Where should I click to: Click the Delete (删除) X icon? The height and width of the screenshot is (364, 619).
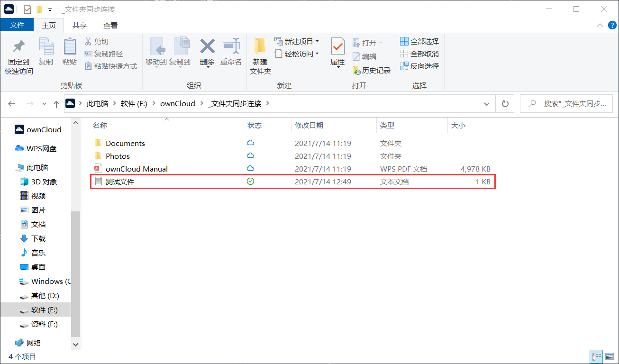tap(207, 46)
